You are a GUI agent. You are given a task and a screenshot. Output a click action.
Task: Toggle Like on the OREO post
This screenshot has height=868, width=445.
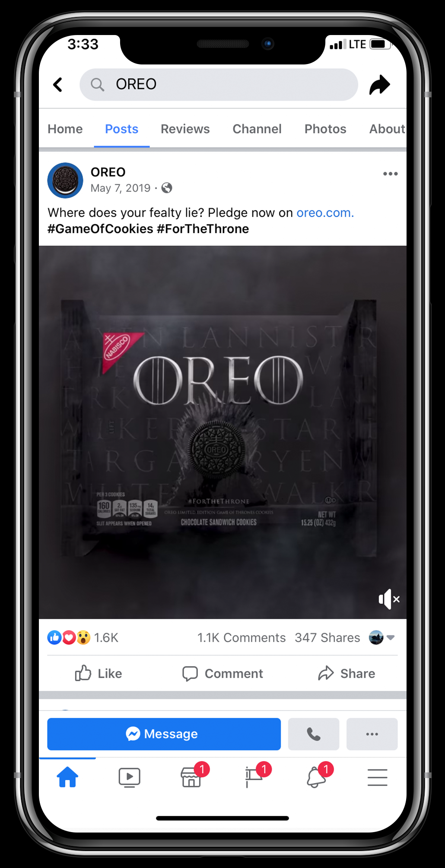(99, 673)
